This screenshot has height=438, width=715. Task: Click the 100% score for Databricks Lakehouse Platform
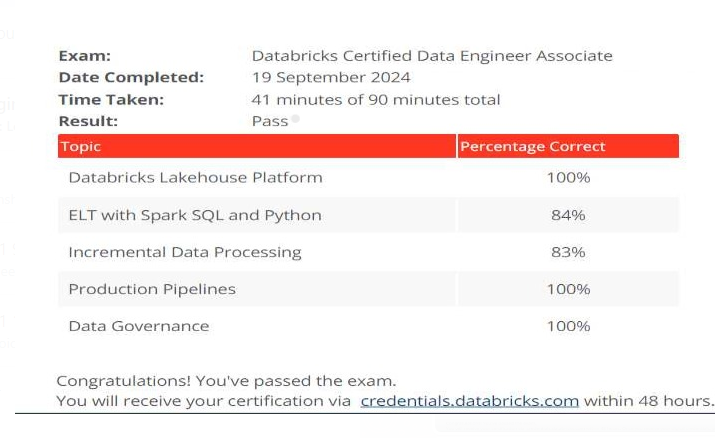pyautogui.click(x=569, y=177)
